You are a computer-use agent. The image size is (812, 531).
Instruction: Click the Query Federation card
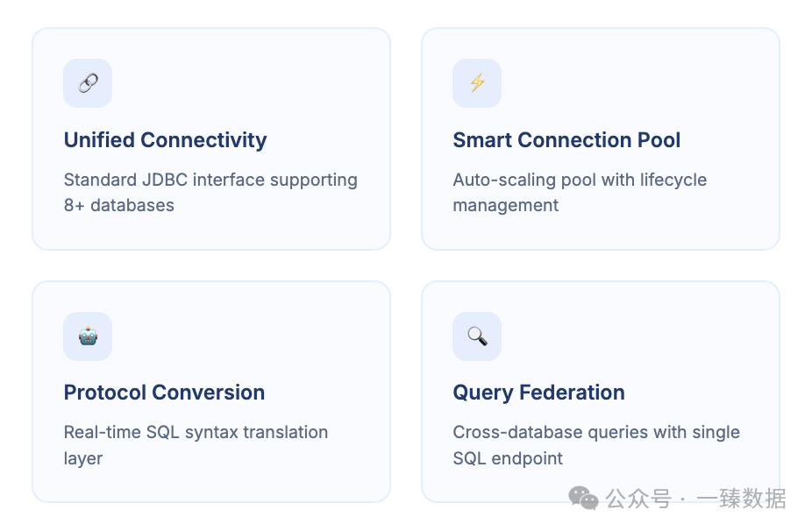tap(600, 391)
